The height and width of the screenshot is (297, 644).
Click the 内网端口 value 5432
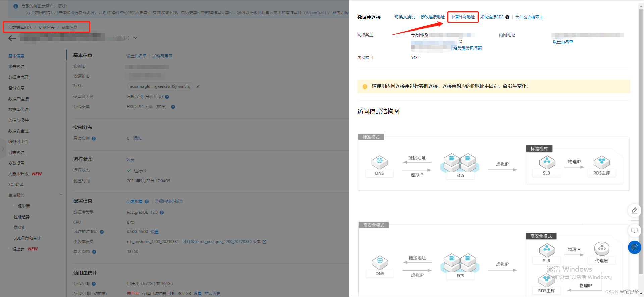(x=415, y=58)
